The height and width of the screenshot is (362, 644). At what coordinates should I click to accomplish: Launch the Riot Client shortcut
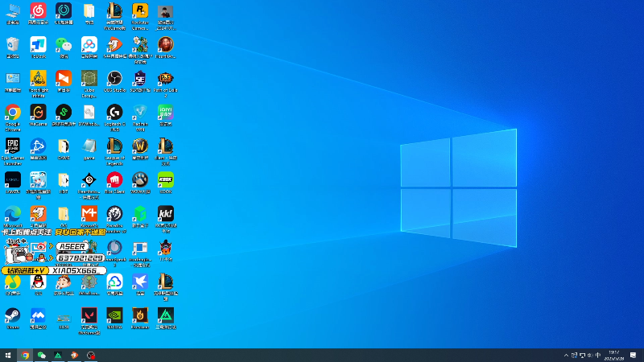click(114, 183)
